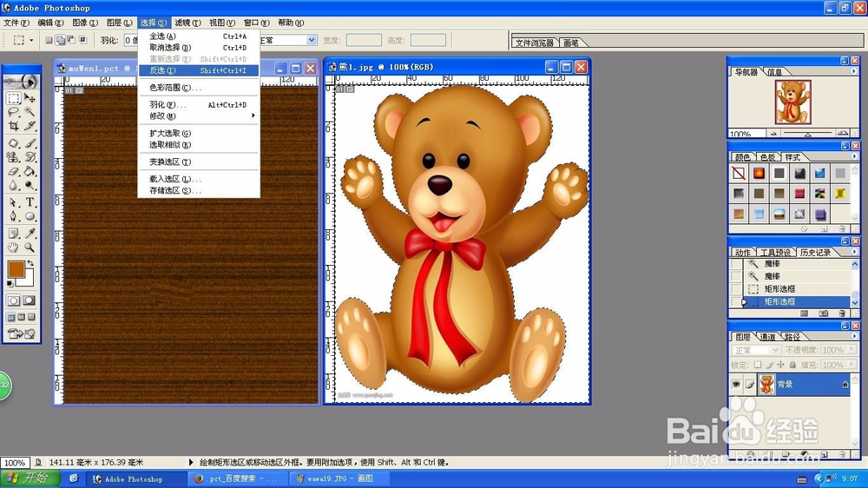Choose 反选 from the Select menu

pos(199,70)
